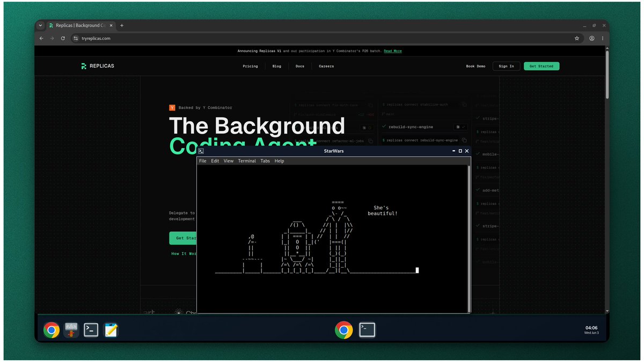This screenshot has height=362, width=644.
Task: Click the Replicas logo in the site header
Action: point(97,66)
